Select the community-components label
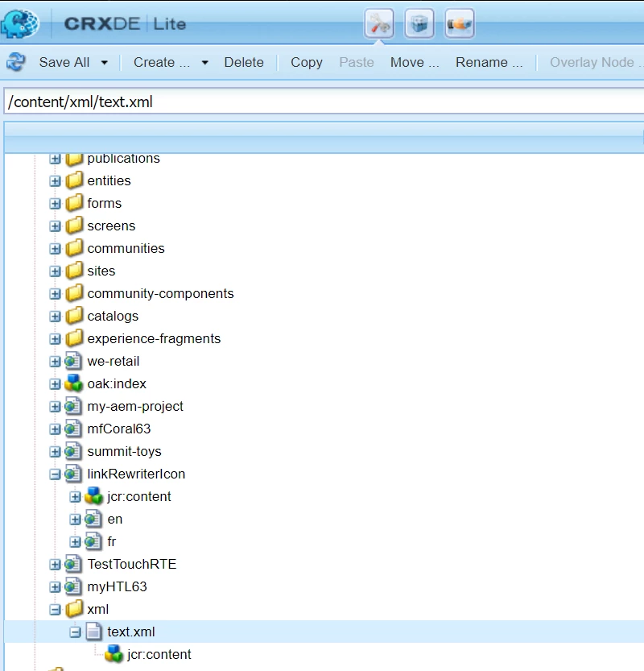Viewport: 644px width, 671px height. [160, 293]
